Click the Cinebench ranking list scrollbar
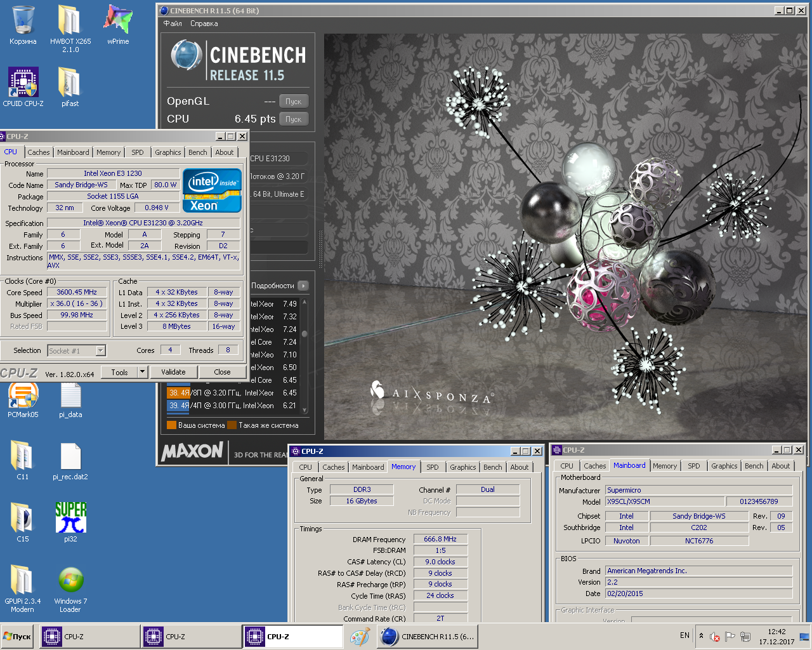This screenshot has height=650, width=812. [x=304, y=355]
